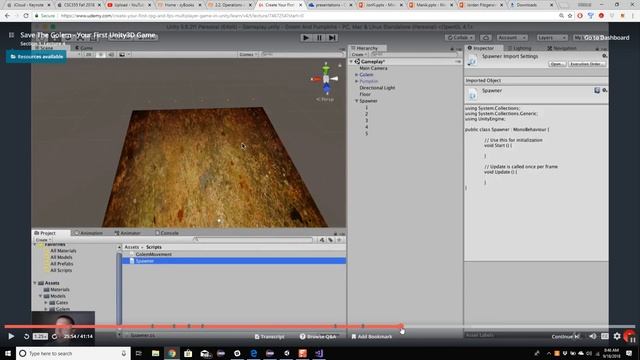Select Directional Light in Hierarchy

click(x=377, y=88)
